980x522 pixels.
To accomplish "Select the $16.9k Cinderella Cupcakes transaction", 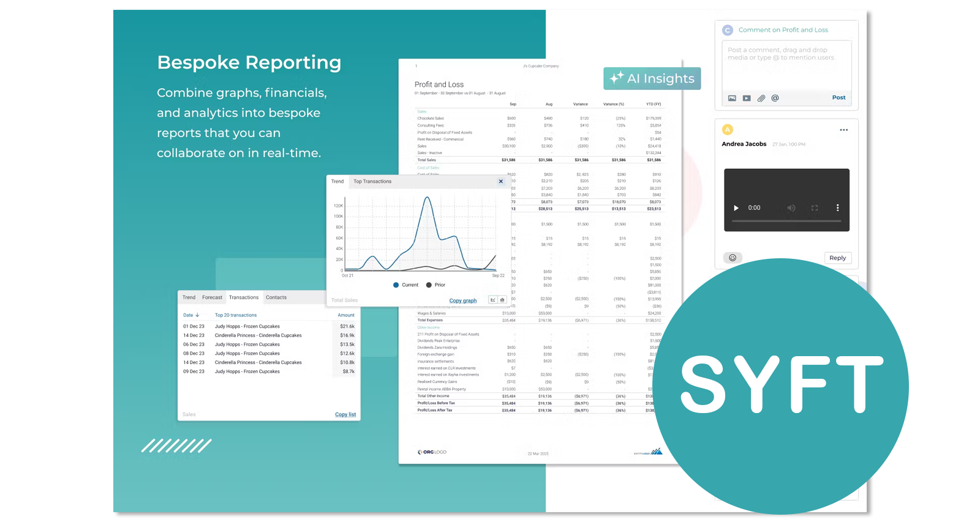I will [x=269, y=335].
